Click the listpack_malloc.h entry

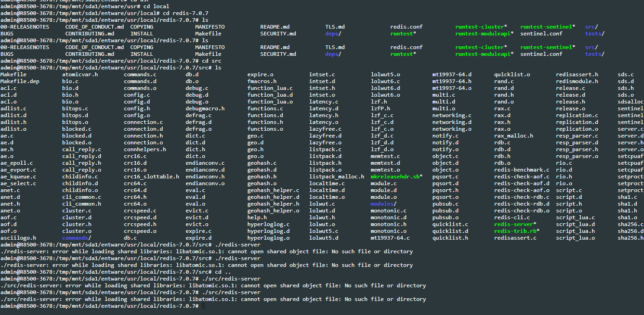pos(336,177)
